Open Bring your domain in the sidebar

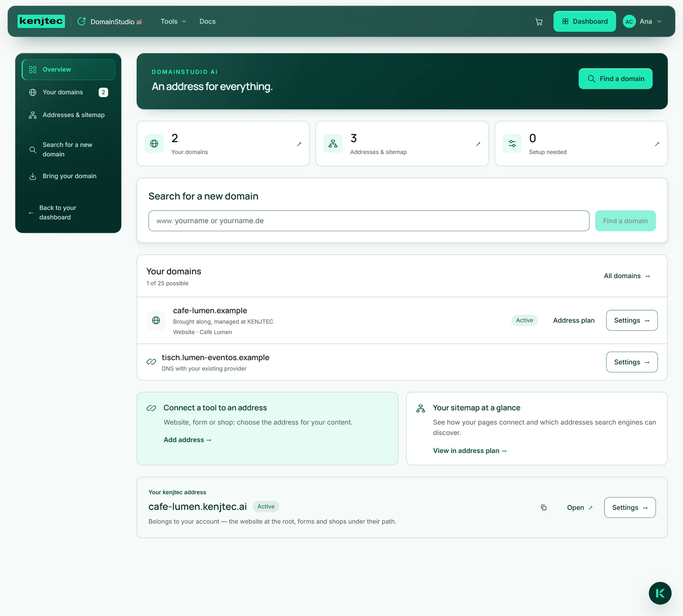(68, 176)
